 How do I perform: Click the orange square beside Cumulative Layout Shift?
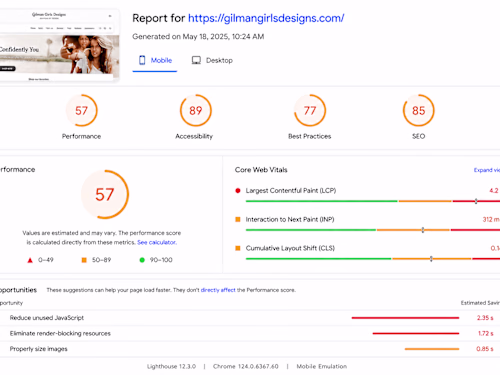238,248
